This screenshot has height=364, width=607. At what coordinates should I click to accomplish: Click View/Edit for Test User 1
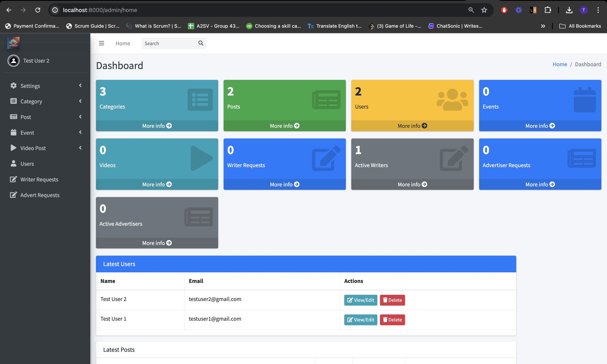pos(361,320)
